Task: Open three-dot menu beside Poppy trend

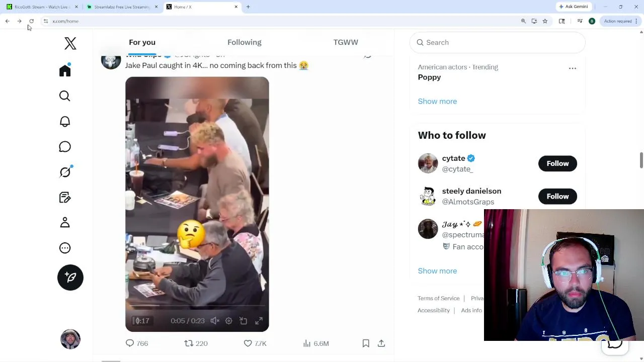Action: click(x=573, y=68)
